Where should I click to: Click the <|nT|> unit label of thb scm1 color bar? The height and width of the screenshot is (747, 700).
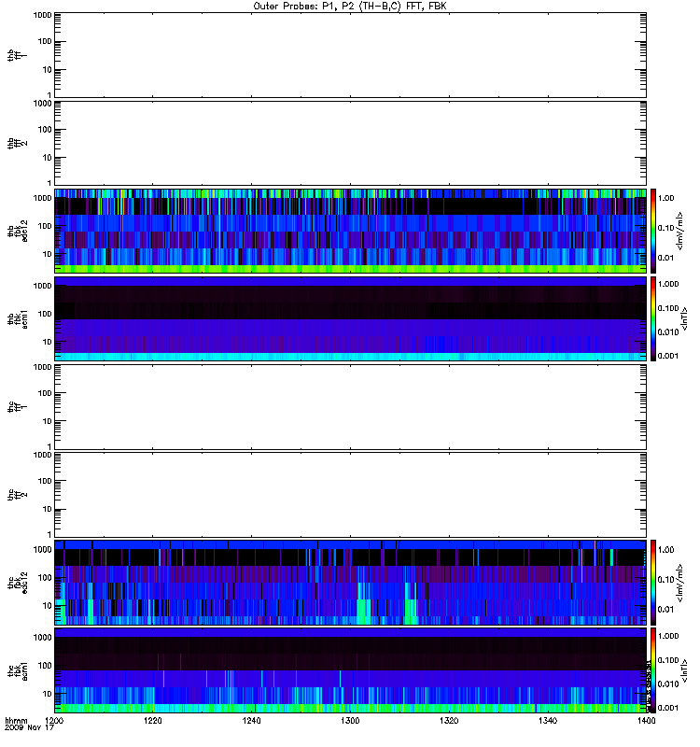pyautogui.click(x=684, y=318)
